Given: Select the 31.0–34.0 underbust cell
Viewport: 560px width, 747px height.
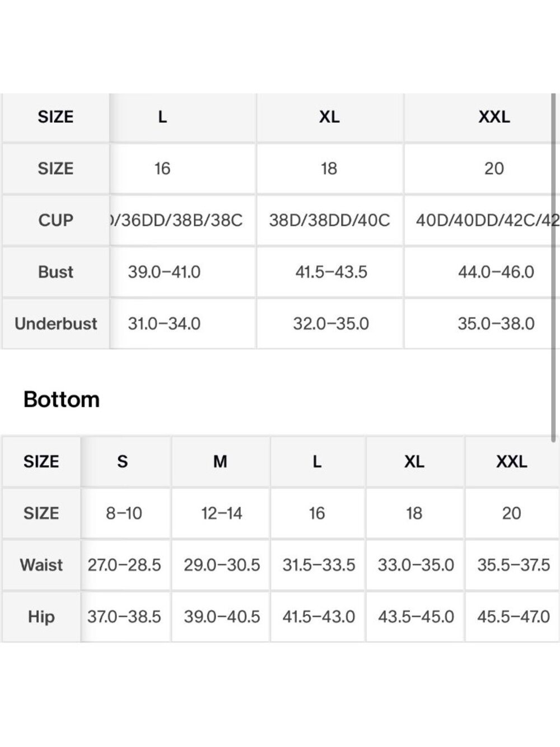Looking at the screenshot, I should [164, 323].
